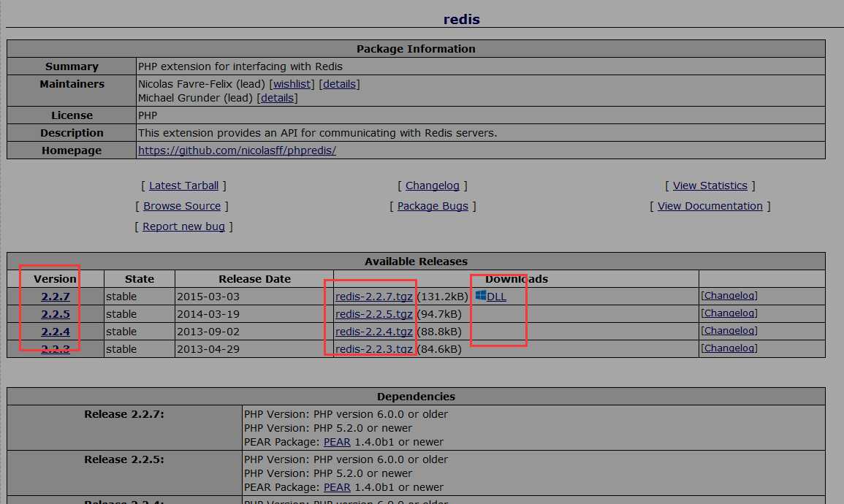Open Changelog for the 2.2.4 release row

click(x=729, y=331)
